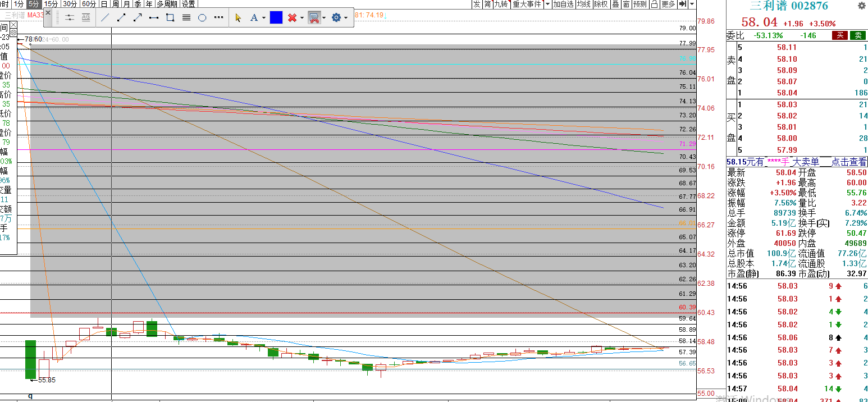Toggle the padlock lock icon
The image size is (868, 402).
[655, 4]
